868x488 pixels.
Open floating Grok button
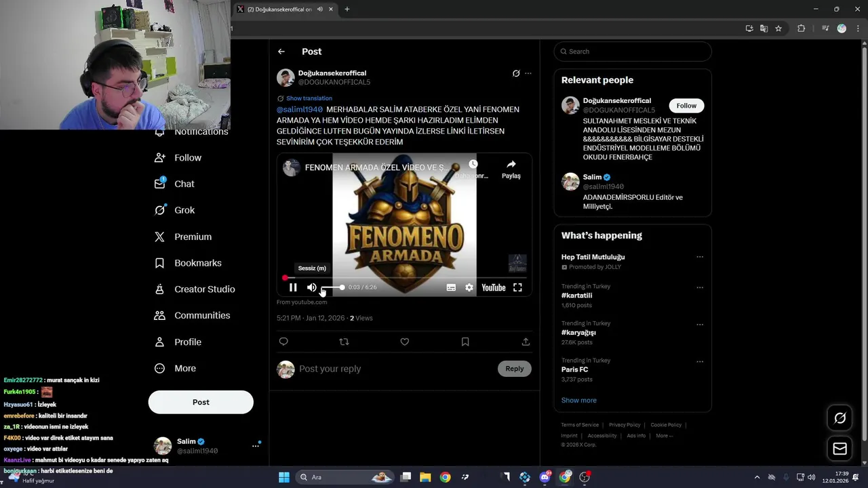(x=840, y=418)
